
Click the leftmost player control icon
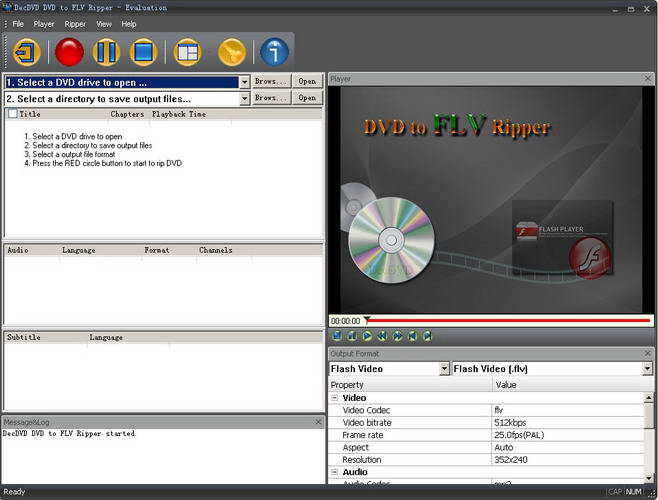337,336
